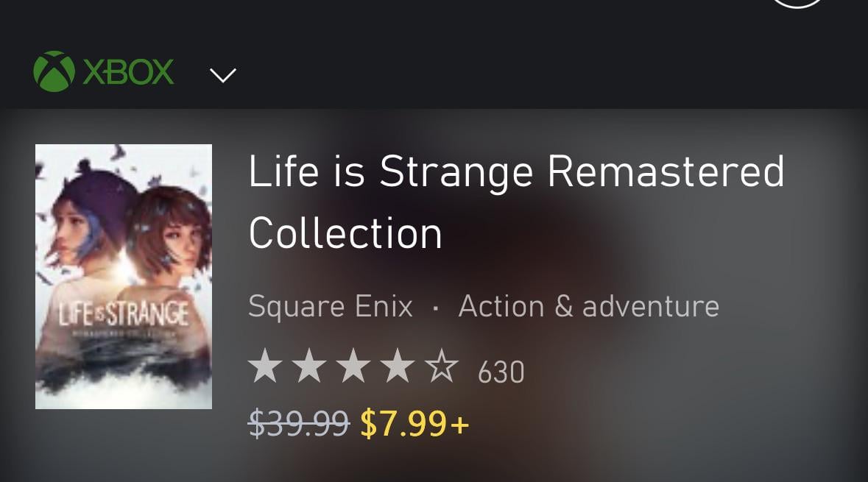Image resolution: width=868 pixels, height=482 pixels.
Task: Select the fourth filled rating star
Action: pyautogui.click(x=398, y=366)
